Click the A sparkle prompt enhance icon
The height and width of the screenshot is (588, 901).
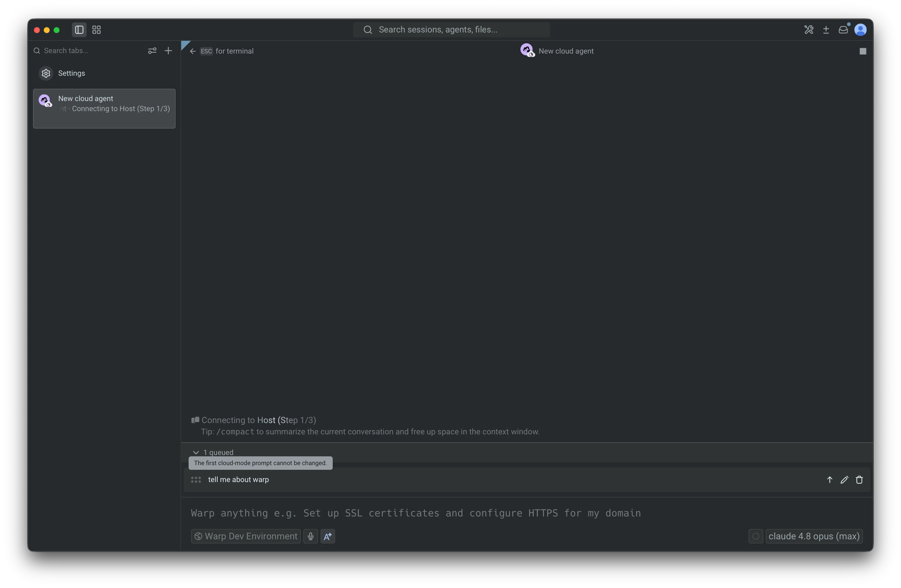328,536
